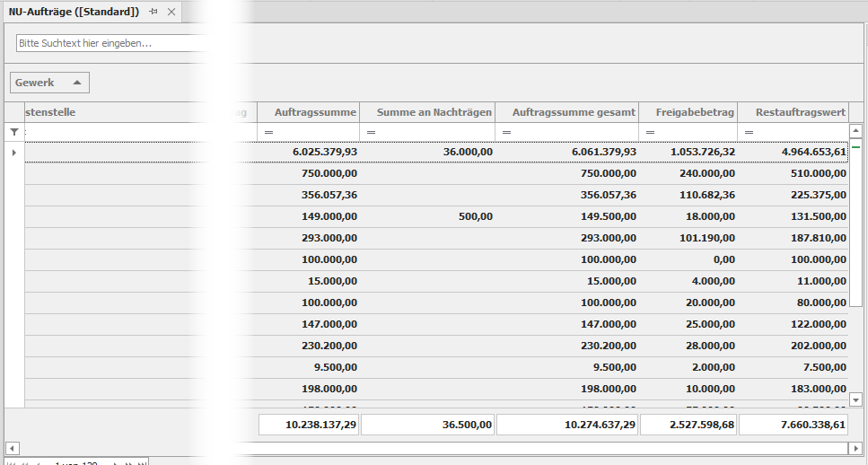Toggle sort on Gewerk group panel
This screenshot has width=868, height=465.
click(49, 83)
